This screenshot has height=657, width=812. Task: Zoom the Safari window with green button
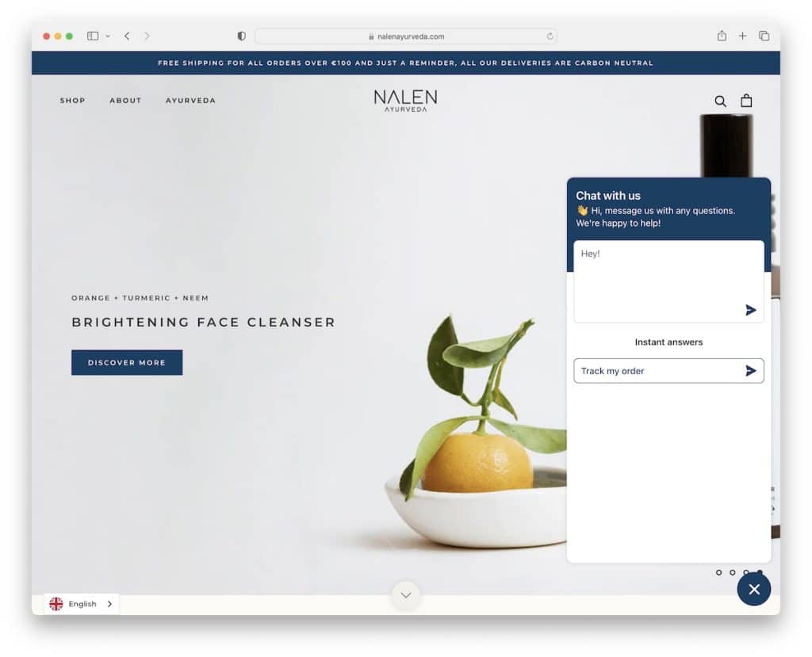click(x=70, y=36)
